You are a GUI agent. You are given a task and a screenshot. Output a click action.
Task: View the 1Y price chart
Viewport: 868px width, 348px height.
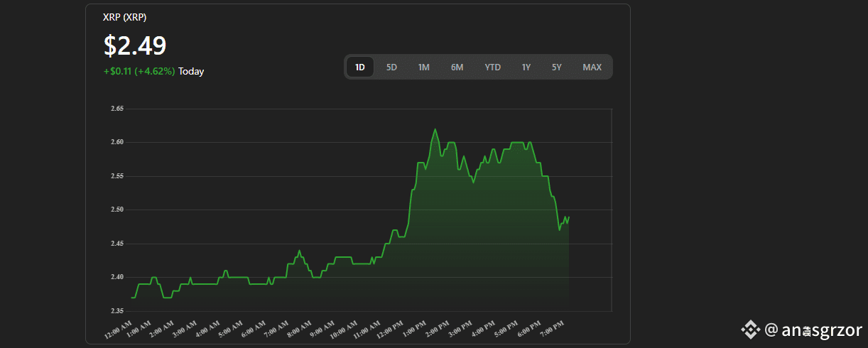click(526, 67)
